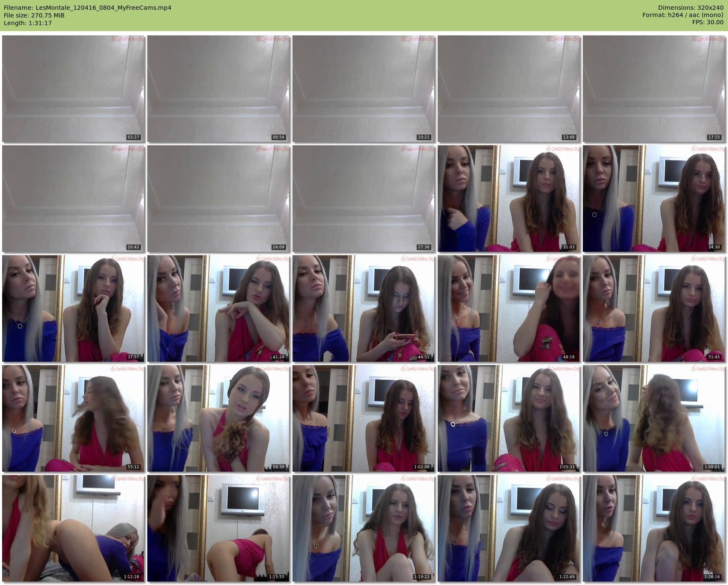This screenshot has width=728, height=585.
Task: Open the thumbnail at 51:45
Action: point(654,308)
